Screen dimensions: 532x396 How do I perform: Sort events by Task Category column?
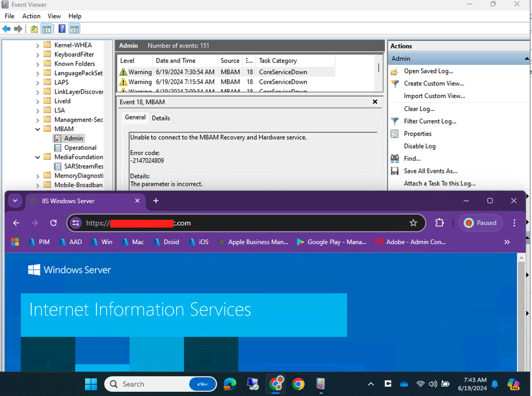[x=295, y=61]
